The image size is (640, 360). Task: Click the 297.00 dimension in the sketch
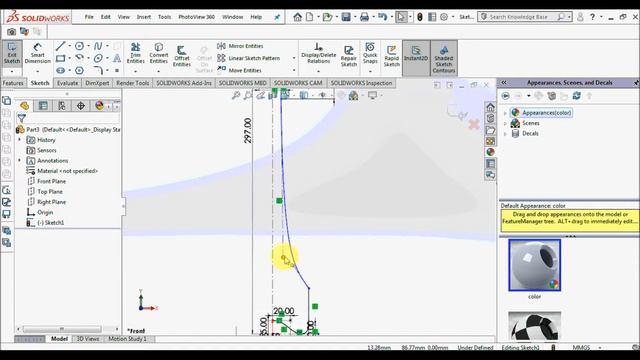[248, 131]
